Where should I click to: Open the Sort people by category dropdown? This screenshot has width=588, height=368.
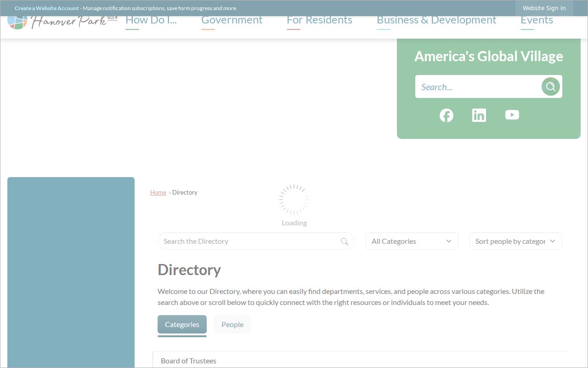(516, 241)
